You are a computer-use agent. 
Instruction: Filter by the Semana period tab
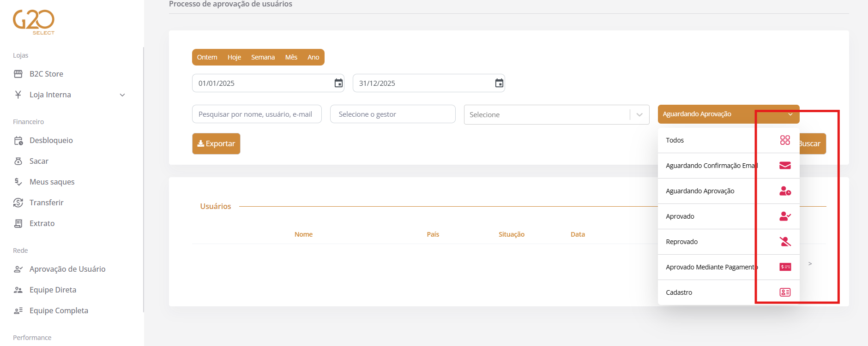263,57
